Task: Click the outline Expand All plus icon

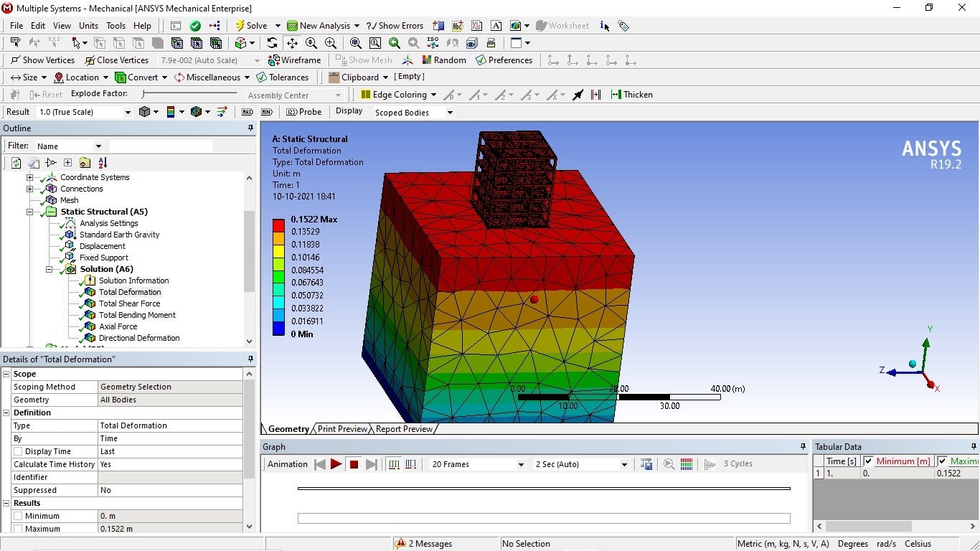Action: (67, 163)
